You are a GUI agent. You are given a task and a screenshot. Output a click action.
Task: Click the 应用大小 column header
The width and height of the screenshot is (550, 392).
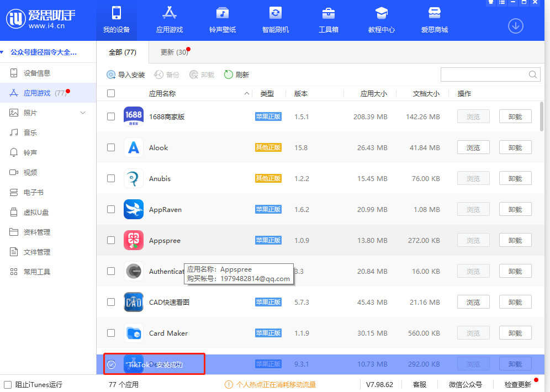(x=373, y=94)
